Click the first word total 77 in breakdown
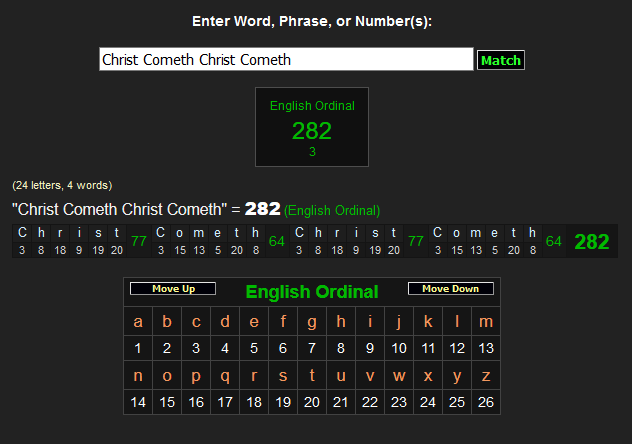Image resolution: width=632 pixels, height=444 pixels. coord(139,241)
